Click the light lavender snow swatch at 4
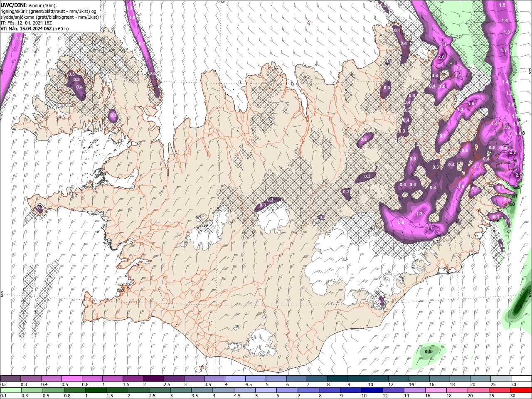532x399 pixels. coord(235,379)
